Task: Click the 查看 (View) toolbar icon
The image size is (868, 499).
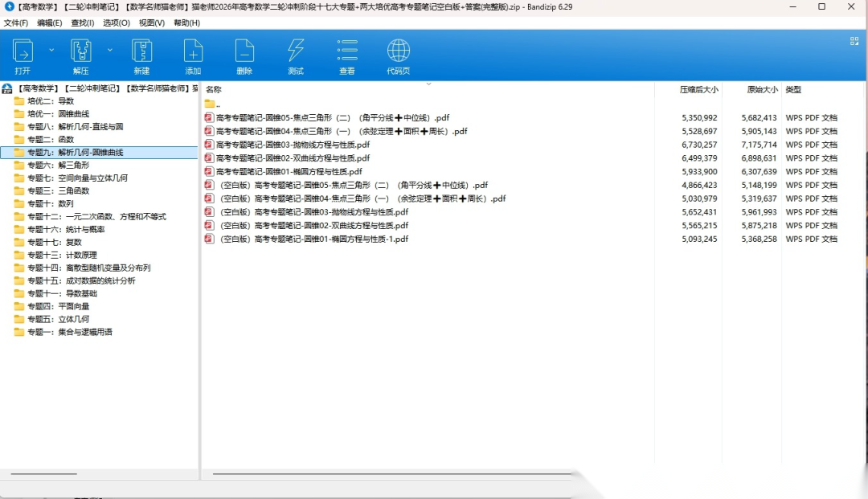Action: [347, 52]
